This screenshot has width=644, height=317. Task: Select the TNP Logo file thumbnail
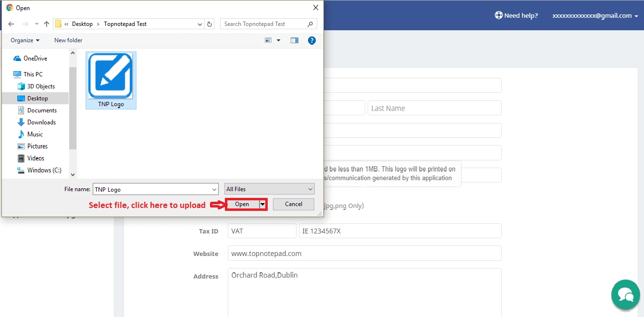(x=111, y=77)
